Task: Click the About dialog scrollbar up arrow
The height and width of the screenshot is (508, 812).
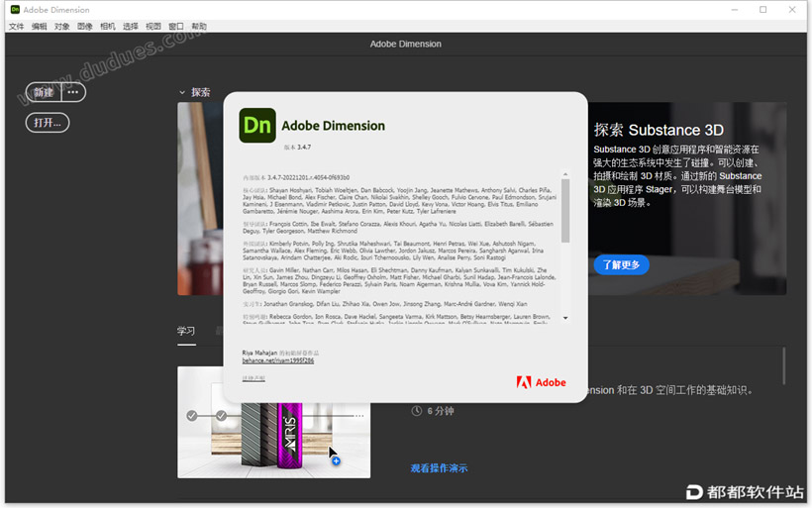Action: 565,174
